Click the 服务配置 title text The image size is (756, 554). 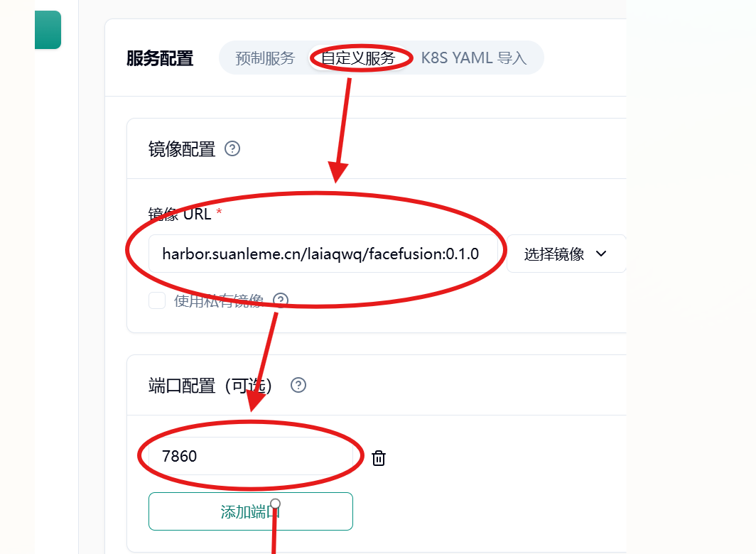[160, 58]
